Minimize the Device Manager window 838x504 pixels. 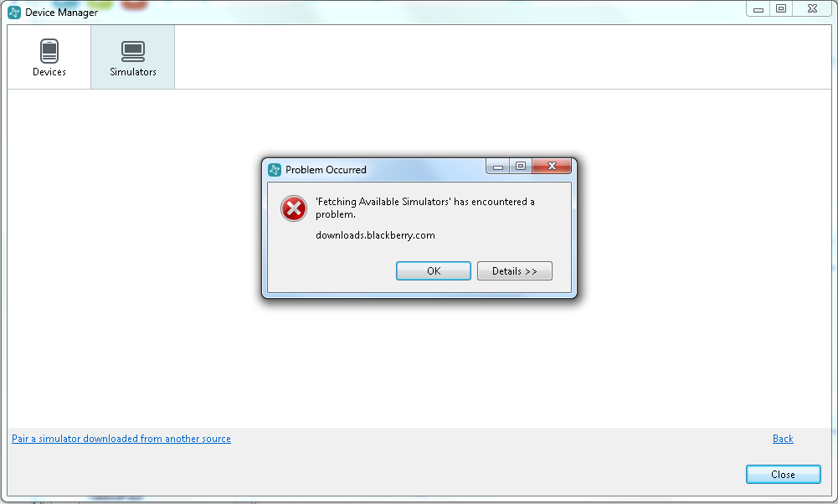click(758, 8)
